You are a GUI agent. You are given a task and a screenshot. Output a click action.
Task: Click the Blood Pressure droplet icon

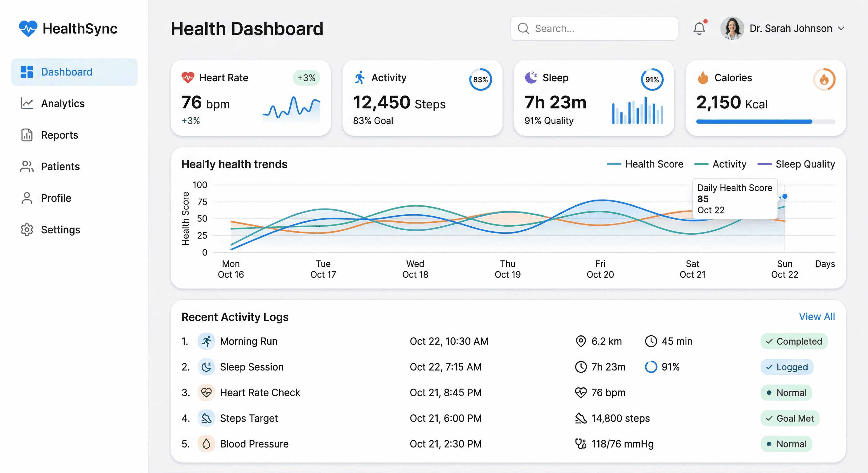(206, 444)
